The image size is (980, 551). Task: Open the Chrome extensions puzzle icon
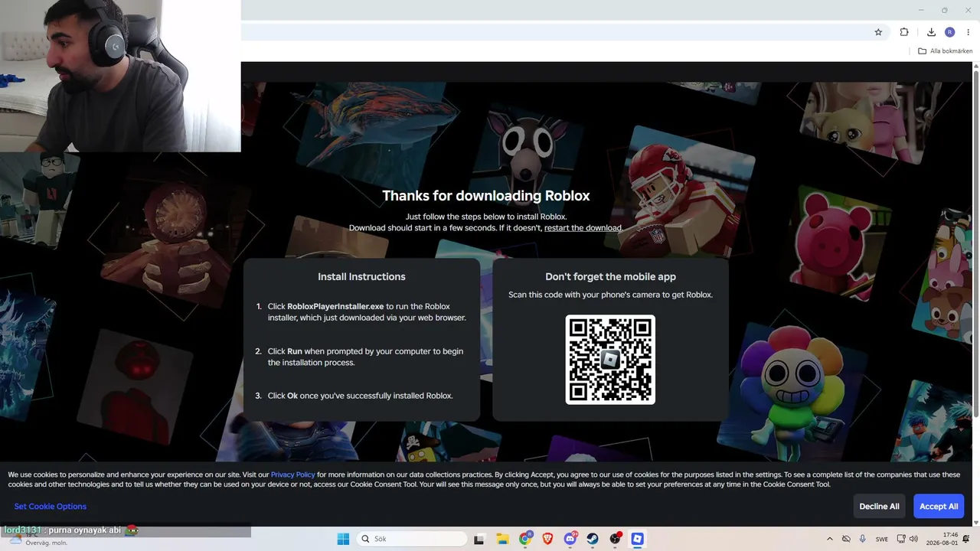[904, 32]
